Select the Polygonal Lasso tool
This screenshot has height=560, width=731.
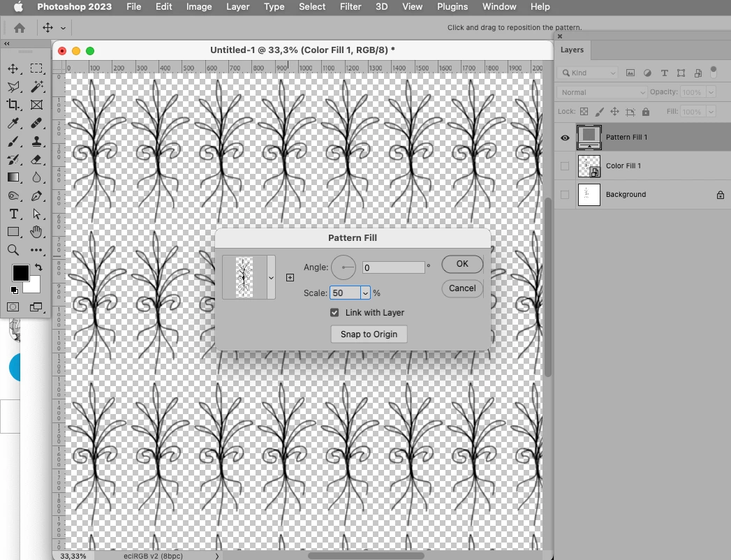click(13, 87)
